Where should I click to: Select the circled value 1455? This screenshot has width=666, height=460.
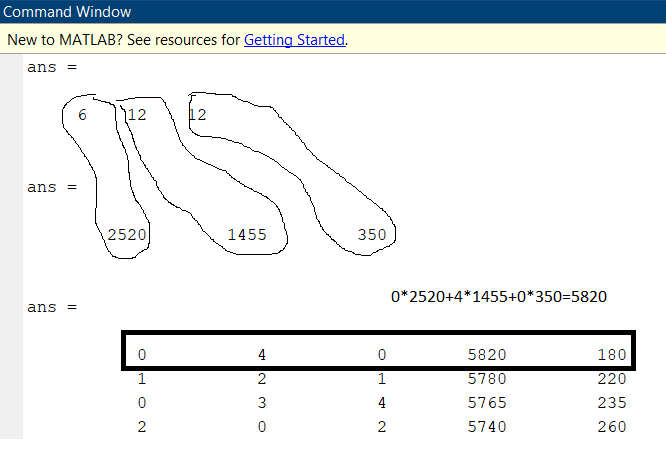247,235
